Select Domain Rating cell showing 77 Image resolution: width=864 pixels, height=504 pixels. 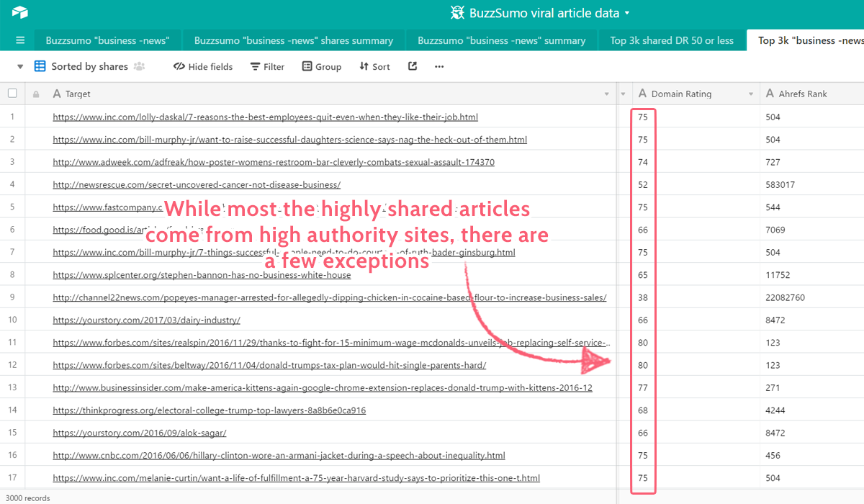click(x=695, y=388)
